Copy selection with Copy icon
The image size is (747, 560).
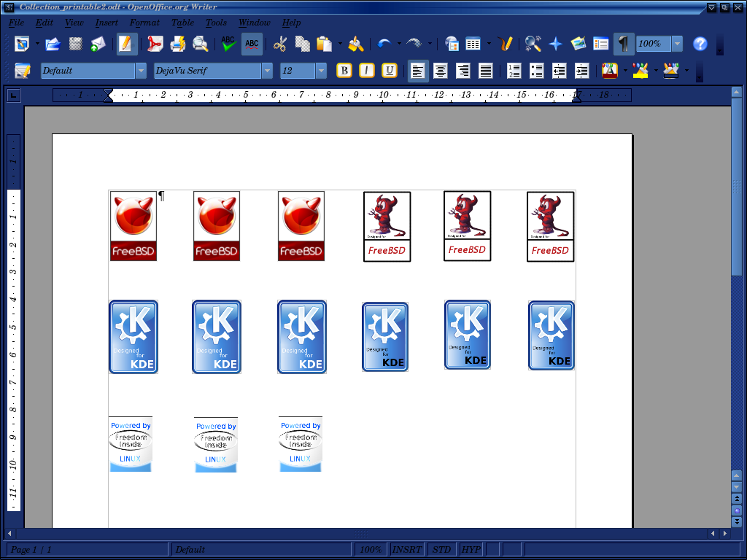point(303,44)
